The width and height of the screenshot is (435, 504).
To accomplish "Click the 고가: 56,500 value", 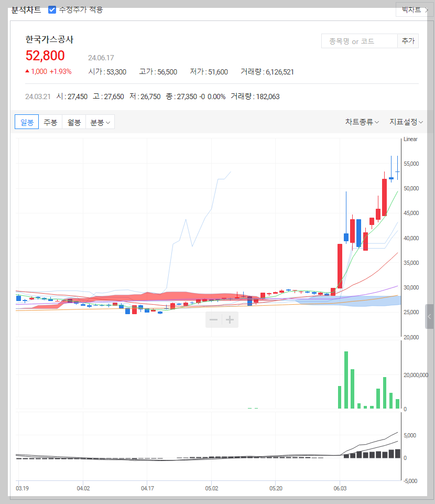I will tap(158, 72).
